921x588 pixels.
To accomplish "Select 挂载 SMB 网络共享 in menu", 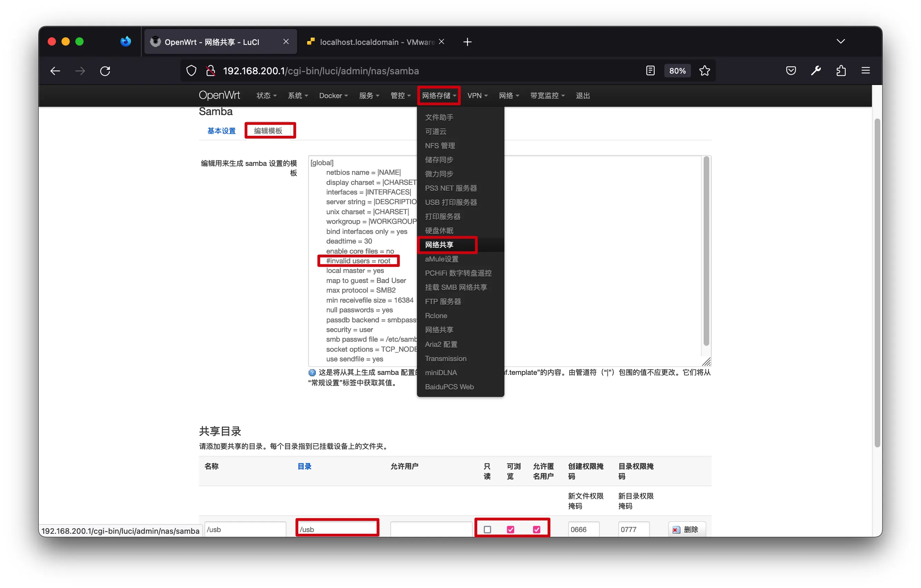I will pyautogui.click(x=460, y=287).
